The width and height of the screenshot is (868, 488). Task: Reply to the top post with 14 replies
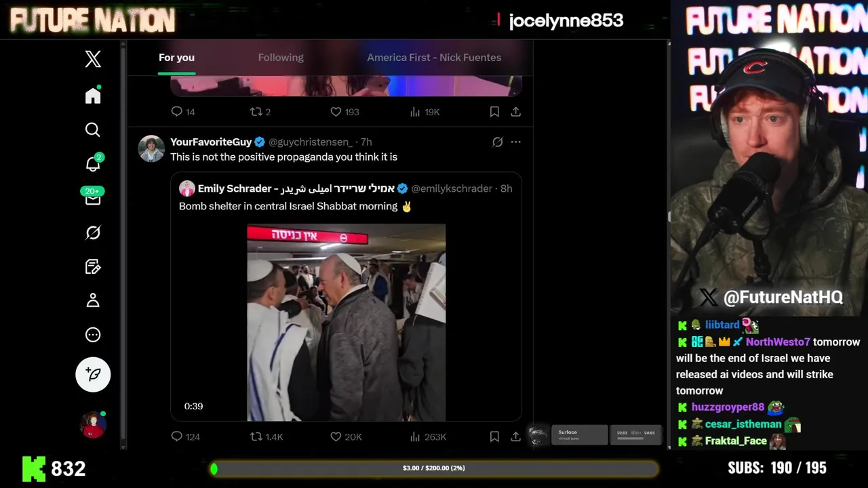(182, 112)
